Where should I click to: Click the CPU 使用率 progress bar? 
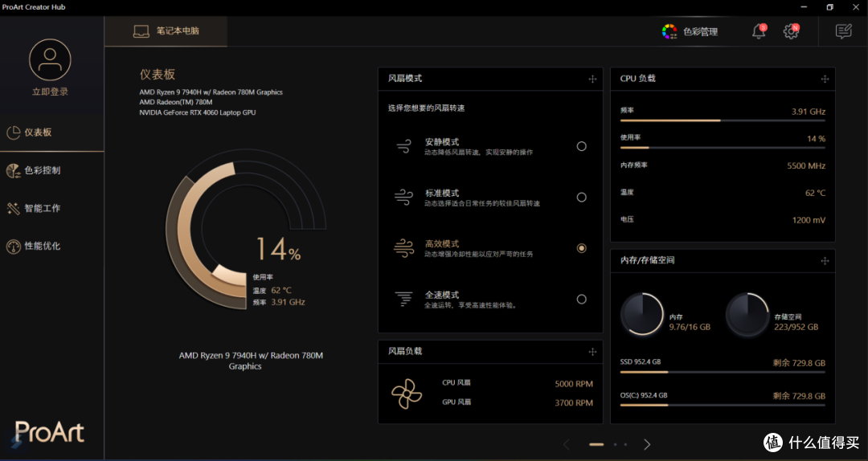(723, 148)
